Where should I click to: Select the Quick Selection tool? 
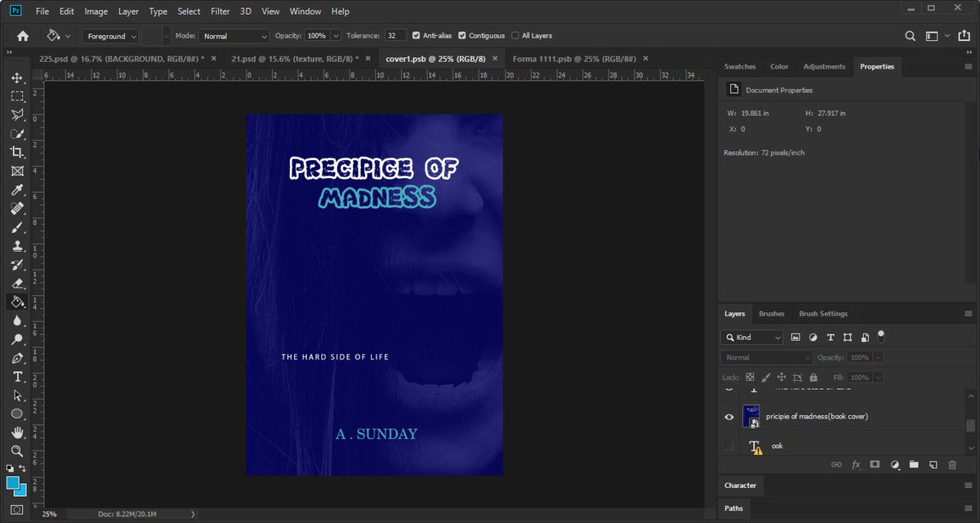pyautogui.click(x=17, y=134)
